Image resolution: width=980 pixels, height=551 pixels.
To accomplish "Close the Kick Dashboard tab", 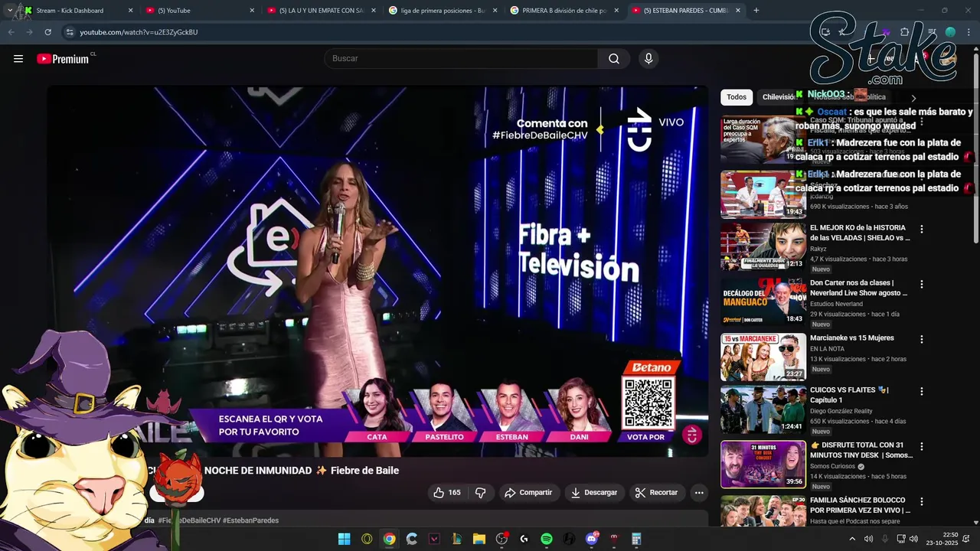I will (130, 11).
